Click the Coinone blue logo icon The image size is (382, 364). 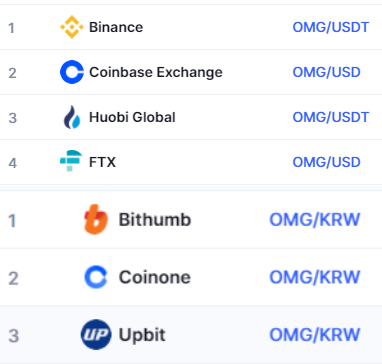pos(96,277)
